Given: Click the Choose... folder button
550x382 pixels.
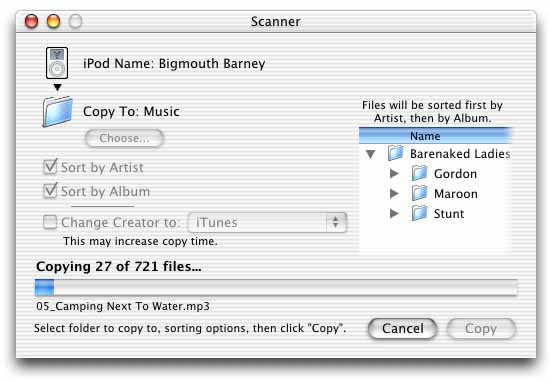Looking at the screenshot, I should 124,138.
